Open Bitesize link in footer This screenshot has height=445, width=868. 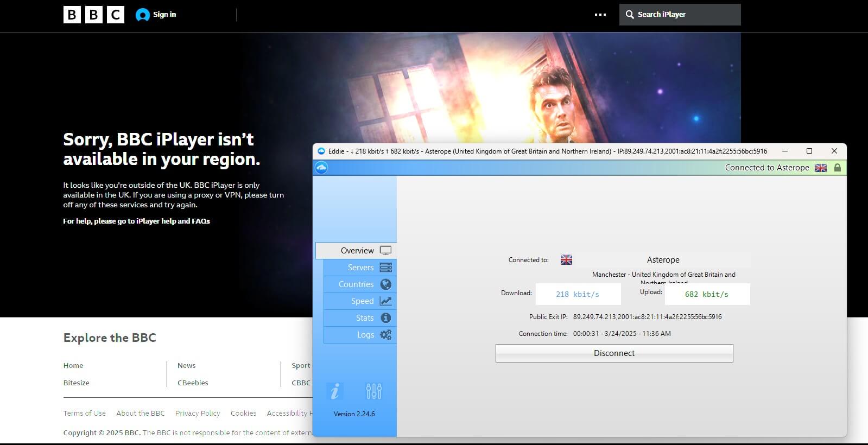76,383
